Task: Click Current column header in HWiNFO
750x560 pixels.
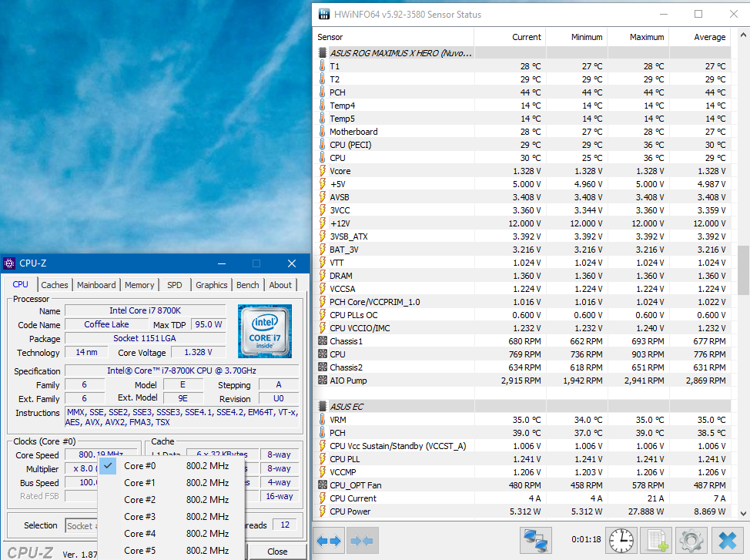Action: pyautogui.click(x=510, y=37)
